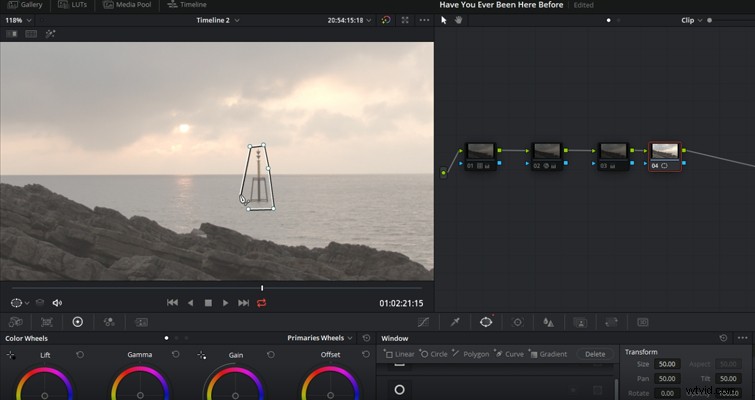
Task: Open the RGB Mixer palette
Action: point(109,322)
